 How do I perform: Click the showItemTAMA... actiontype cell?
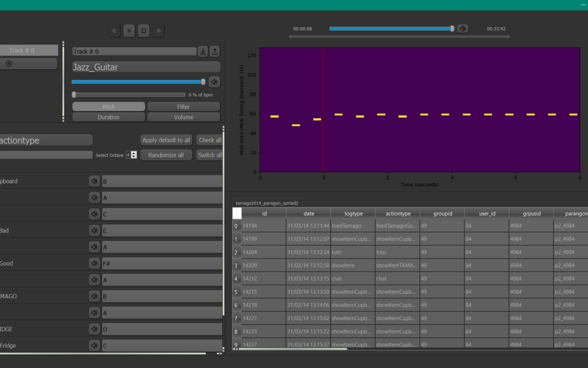click(x=397, y=266)
